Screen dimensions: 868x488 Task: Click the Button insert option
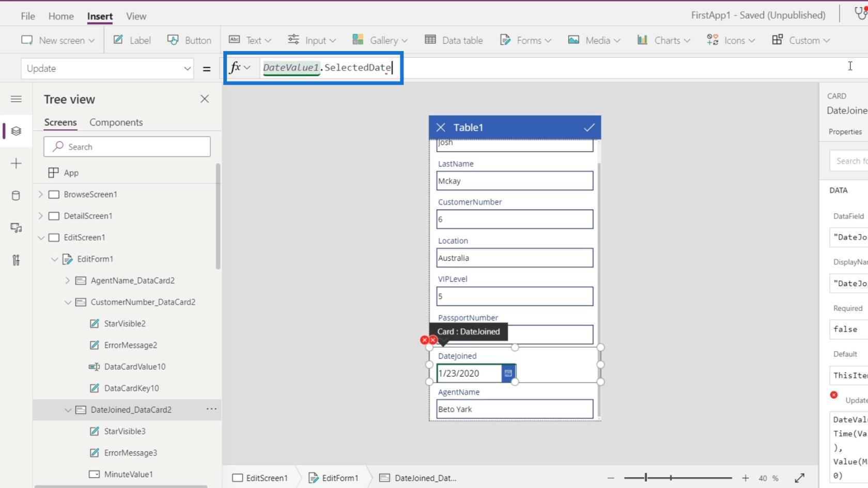pos(190,40)
